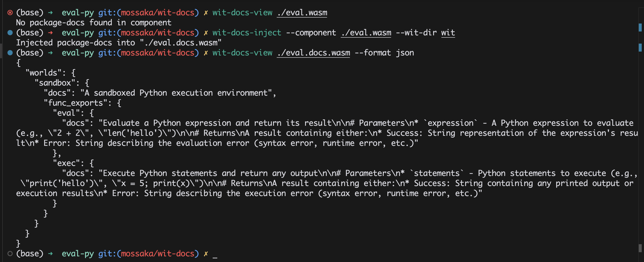Click the "eval" key in the JSON output

point(66,113)
